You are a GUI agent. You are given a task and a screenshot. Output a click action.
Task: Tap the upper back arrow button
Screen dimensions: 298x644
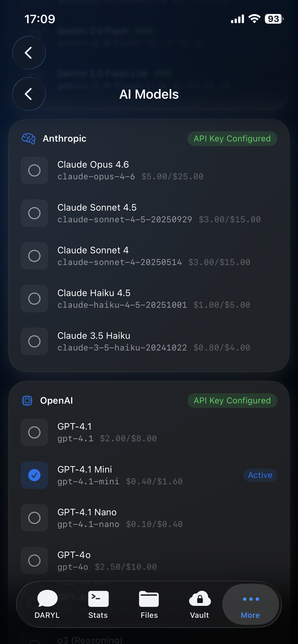29,53
